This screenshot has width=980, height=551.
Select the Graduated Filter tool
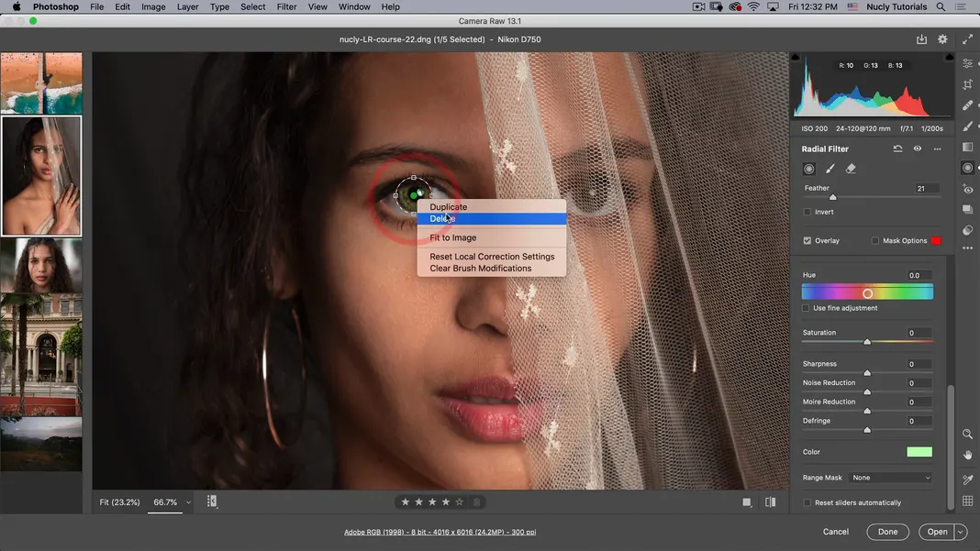click(x=967, y=147)
